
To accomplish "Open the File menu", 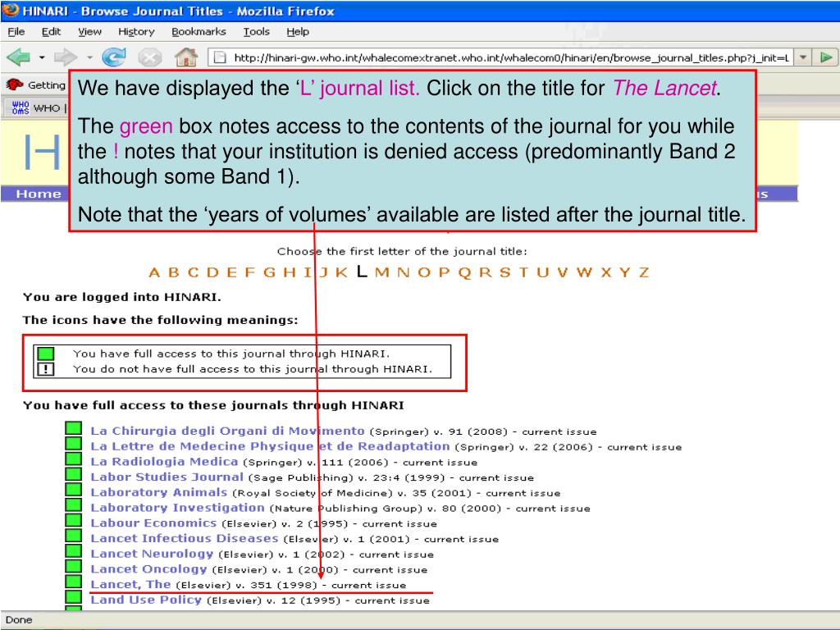I will point(16,32).
